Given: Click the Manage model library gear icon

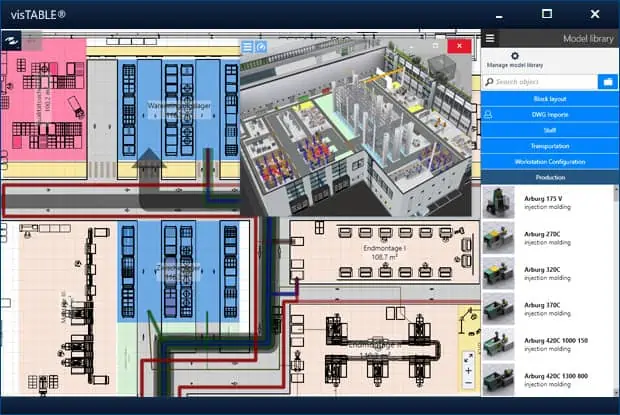Looking at the screenshot, I should point(514,56).
